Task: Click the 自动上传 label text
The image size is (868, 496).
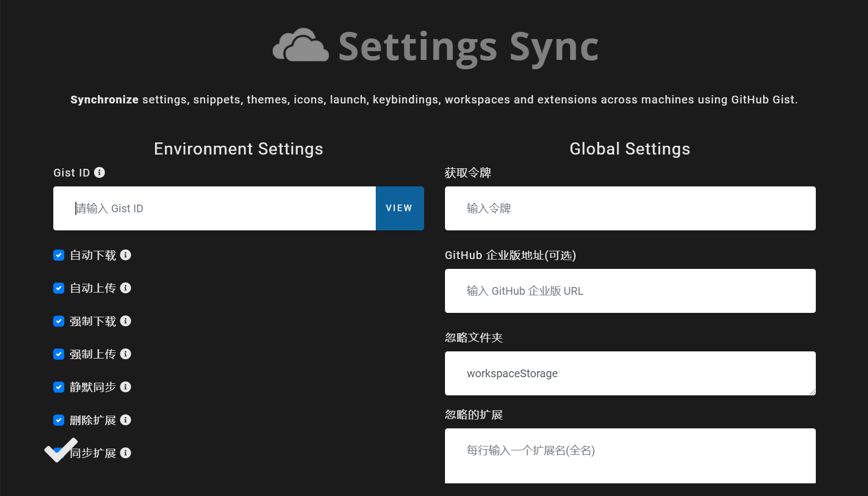Action: pyautogui.click(x=93, y=288)
